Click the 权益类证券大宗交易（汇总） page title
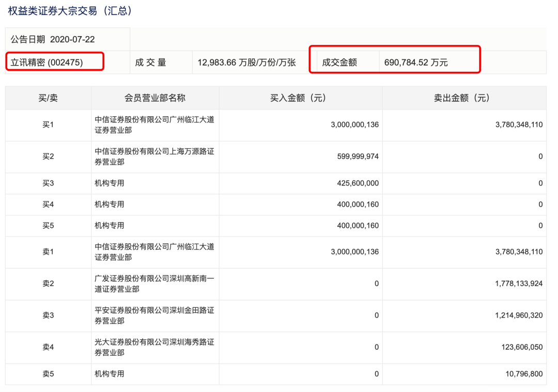The width and height of the screenshot is (558, 392). [70, 11]
